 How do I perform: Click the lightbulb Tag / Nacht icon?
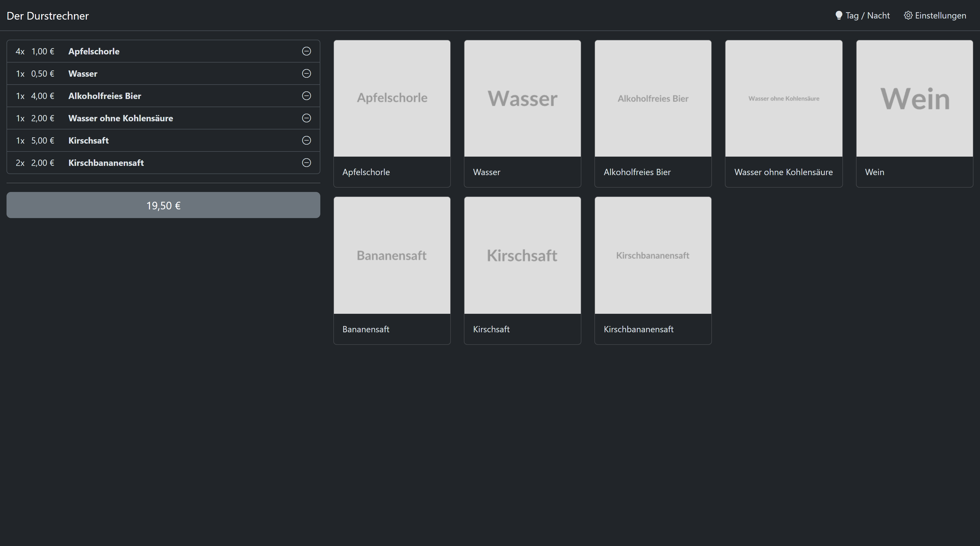839,15
